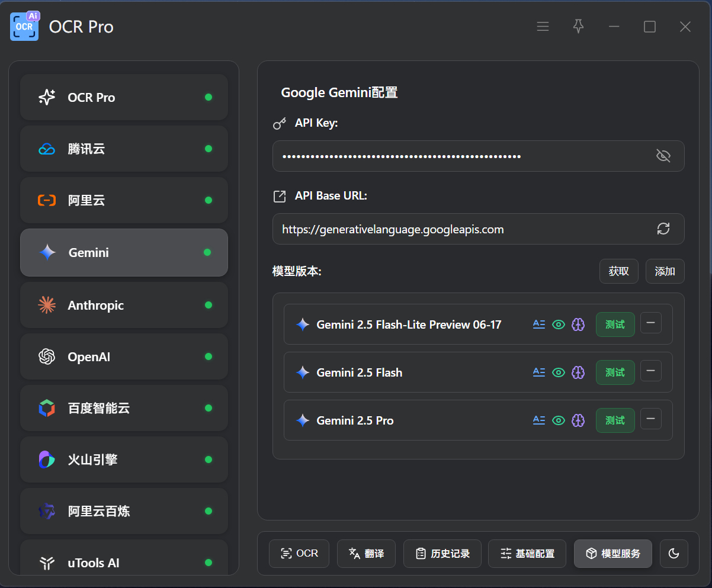This screenshot has height=588, width=712.
Task: Toggle API Key visibility eye-slash icon
Action: point(663,156)
